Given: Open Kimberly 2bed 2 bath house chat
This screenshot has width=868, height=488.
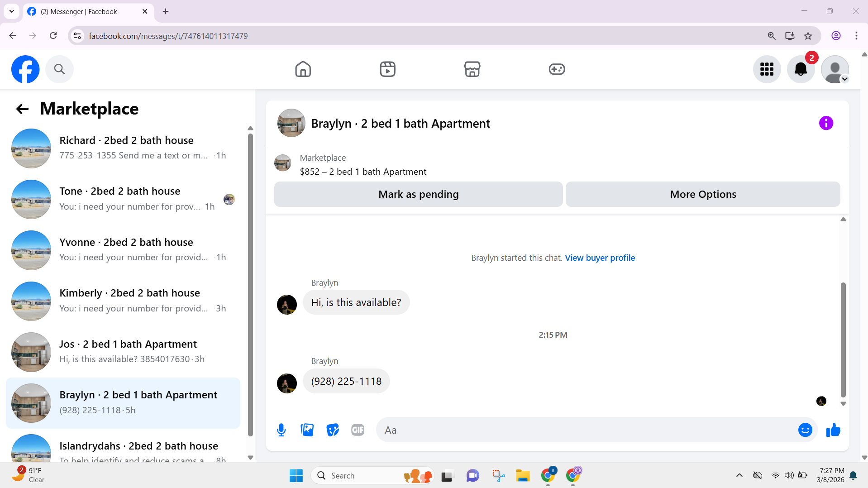Looking at the screenshot, I should tap(123, 301).
